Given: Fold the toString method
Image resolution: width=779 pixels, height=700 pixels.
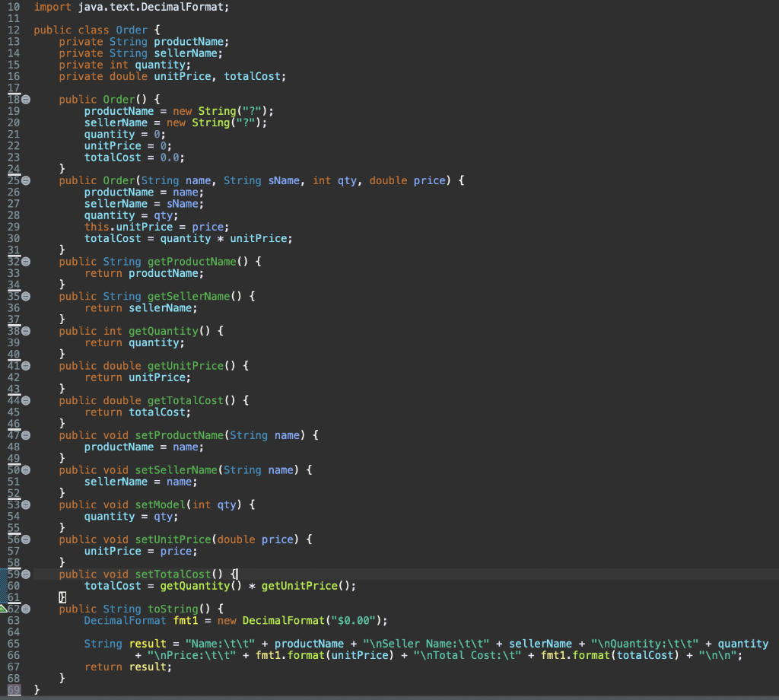Looking at the screenshot, I should pyautogui.click(x=25, y=609).
